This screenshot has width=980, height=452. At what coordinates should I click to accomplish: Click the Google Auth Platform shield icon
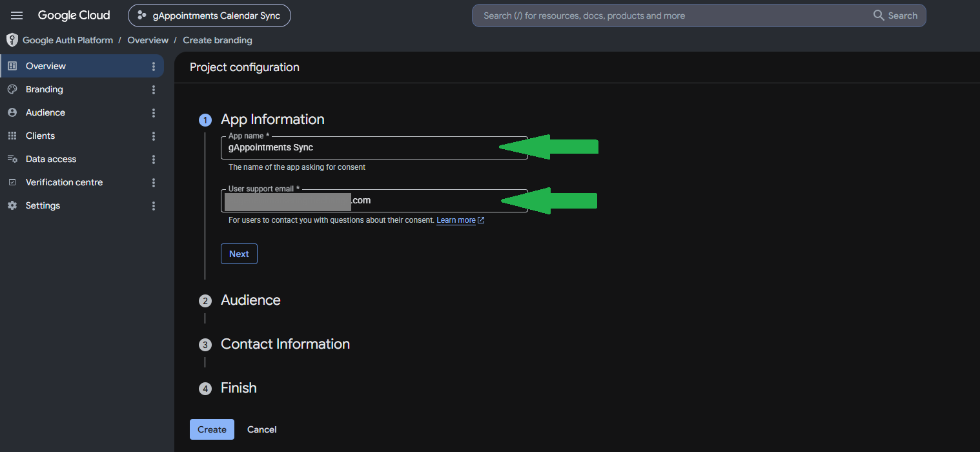point(12,40)
